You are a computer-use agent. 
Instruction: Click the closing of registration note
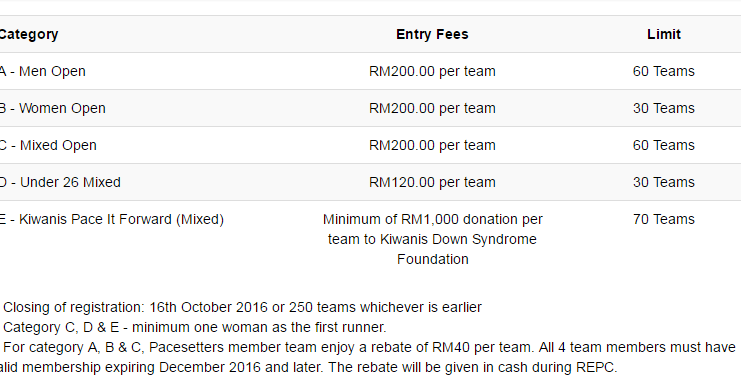pyautogui.click(x=242, y=307)
